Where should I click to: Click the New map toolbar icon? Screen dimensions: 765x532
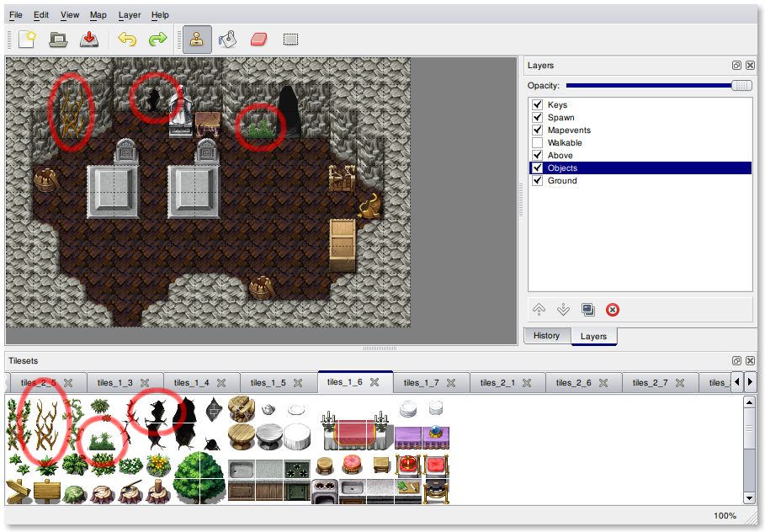(27, 40)
